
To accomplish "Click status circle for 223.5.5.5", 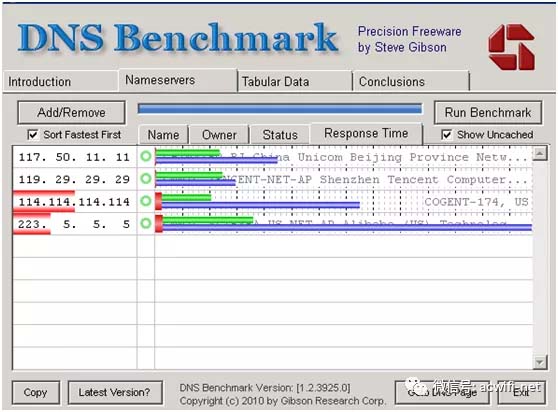I will 146,223.
